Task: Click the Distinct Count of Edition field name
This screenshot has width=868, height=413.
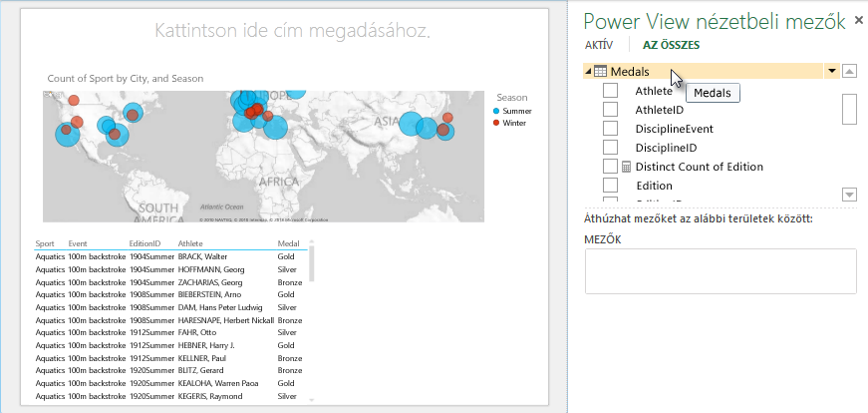Action: 700,167
